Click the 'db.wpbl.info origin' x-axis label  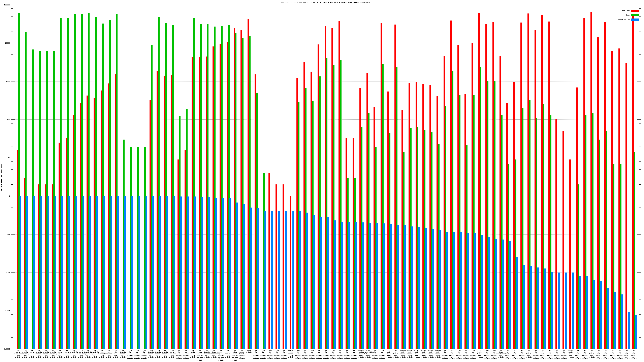(116, 354)
